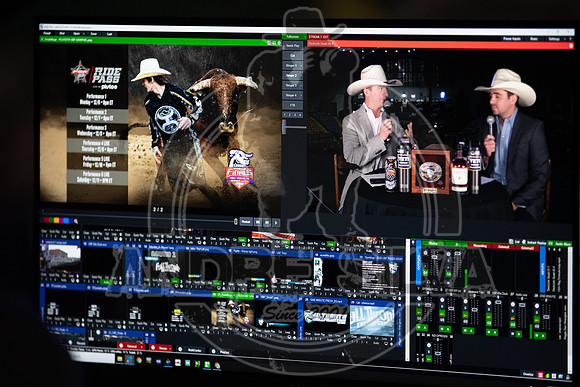The height and width of the screenshot is (387, 580).
Task: Expand the arrow next to Open
Action: click(x=83, y=34)
